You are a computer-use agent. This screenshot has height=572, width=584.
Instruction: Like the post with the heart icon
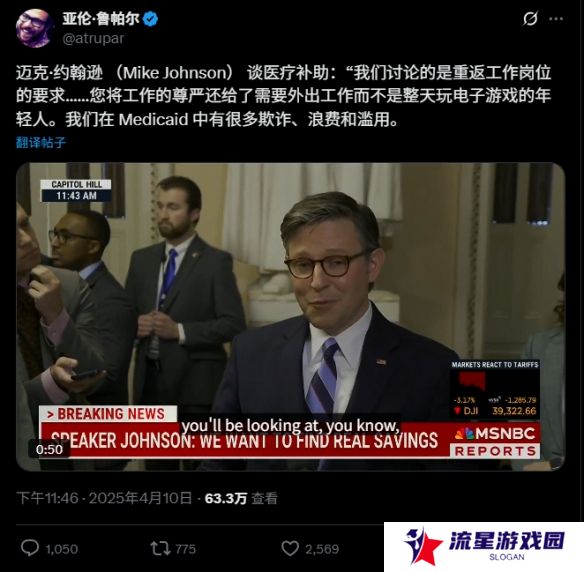[290, 549]
